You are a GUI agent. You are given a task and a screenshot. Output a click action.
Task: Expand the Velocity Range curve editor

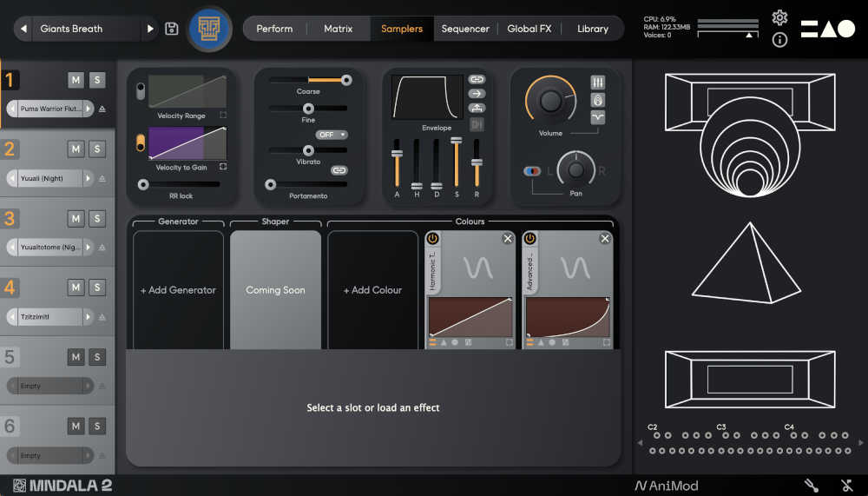click(223, 115)
